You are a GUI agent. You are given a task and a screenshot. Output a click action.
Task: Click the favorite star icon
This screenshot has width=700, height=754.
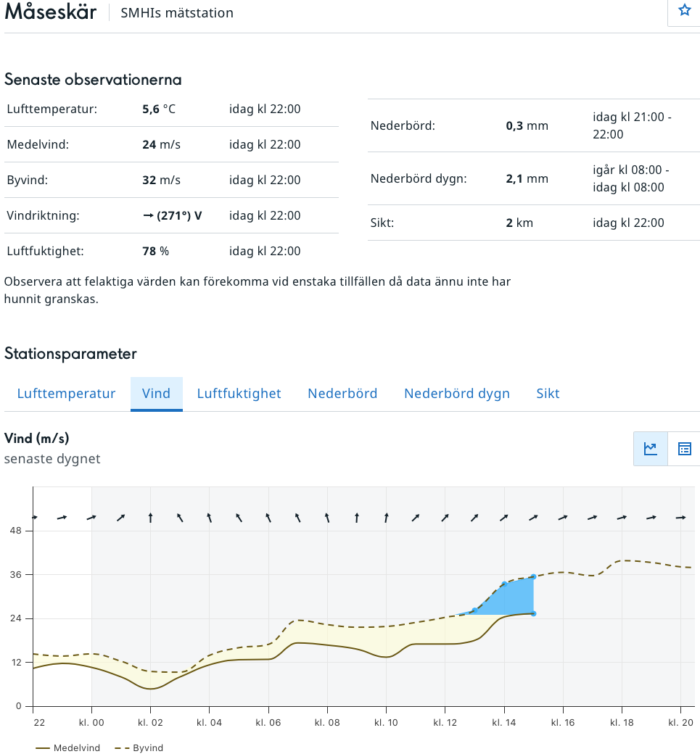click(x=684, y=10)
